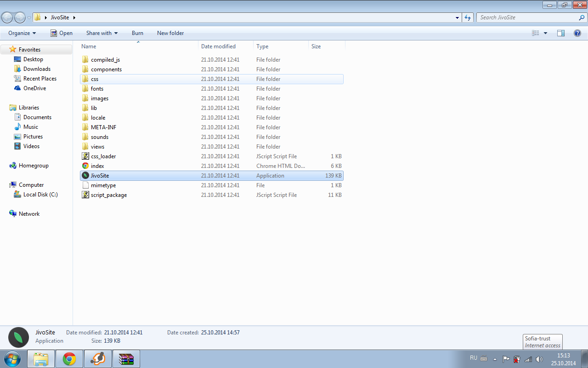Click the images folder icon
This screenshot has height=368, width=588.
point(85,98)
